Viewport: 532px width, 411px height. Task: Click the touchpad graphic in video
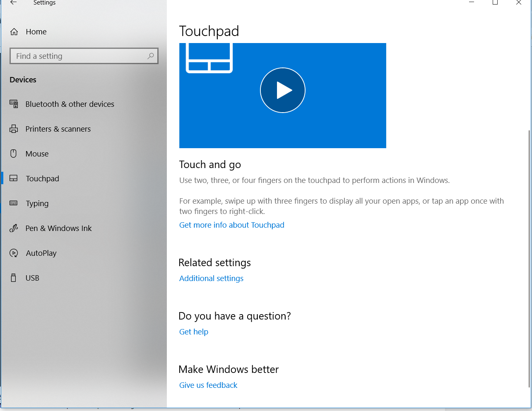pos(209,58)
